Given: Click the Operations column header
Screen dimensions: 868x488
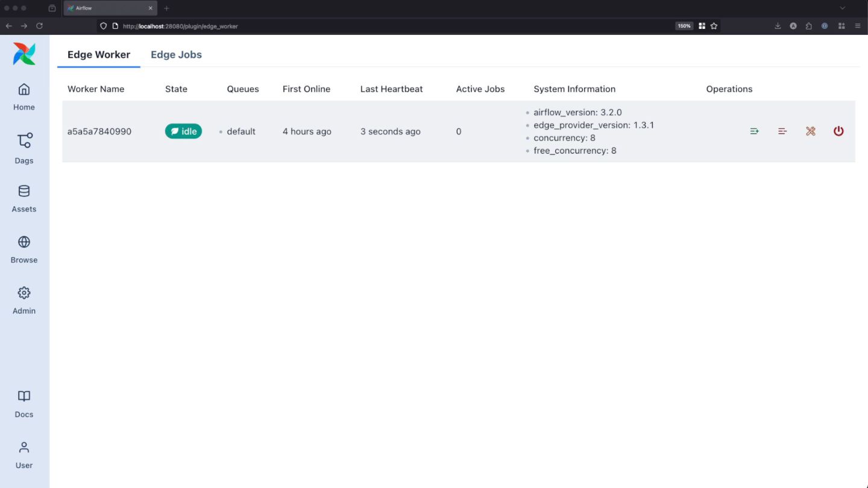Looking at the screenshot, I should (729, 89).
